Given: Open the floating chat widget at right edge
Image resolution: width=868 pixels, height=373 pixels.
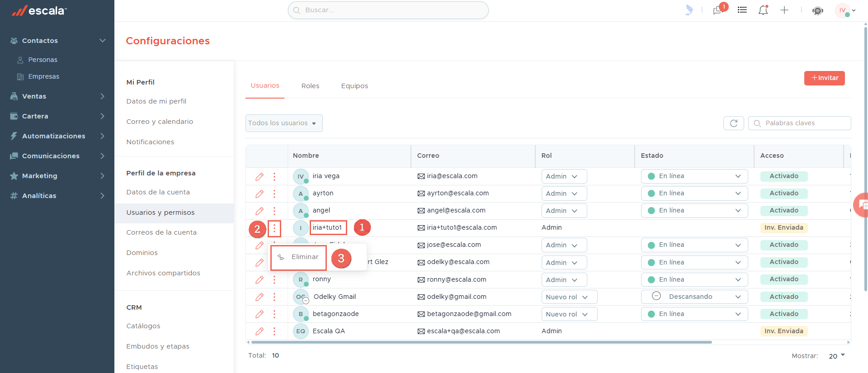Looking at the screenshot, I should pos(861,205).
